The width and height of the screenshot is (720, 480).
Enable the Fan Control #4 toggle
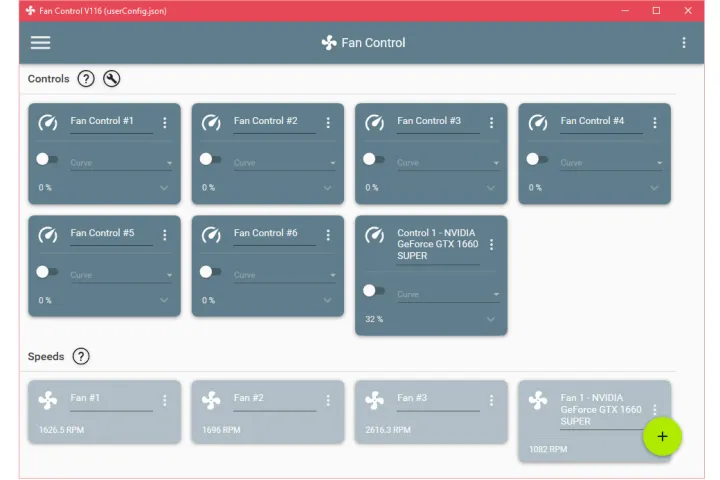538,159
